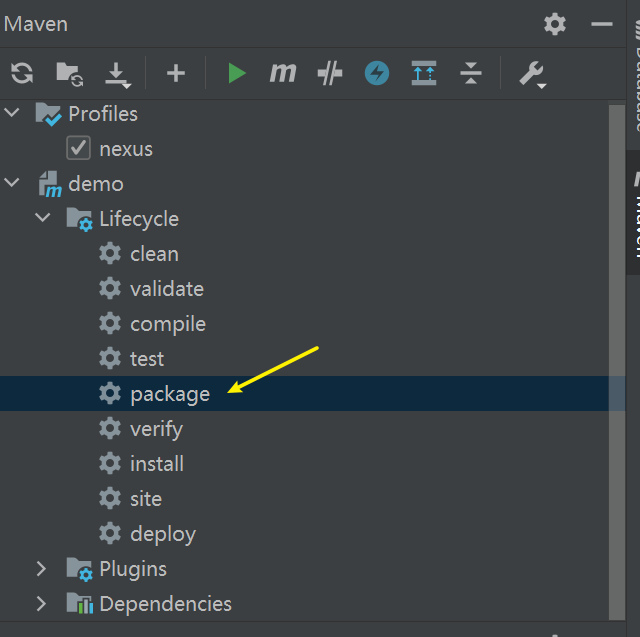Screen dimensions: 640x637
Task: Select the validate lifecycle goal
Action: point(167,289)
